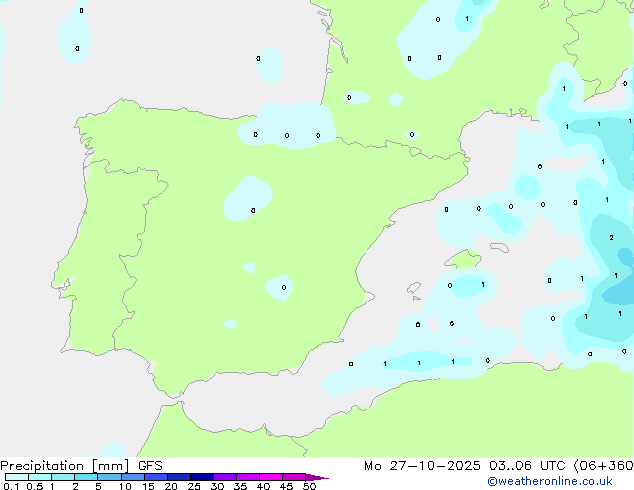Pick the 10–15 mm legend color swatch
Viewport: 634px width, 490px height.
pos(132,477)
